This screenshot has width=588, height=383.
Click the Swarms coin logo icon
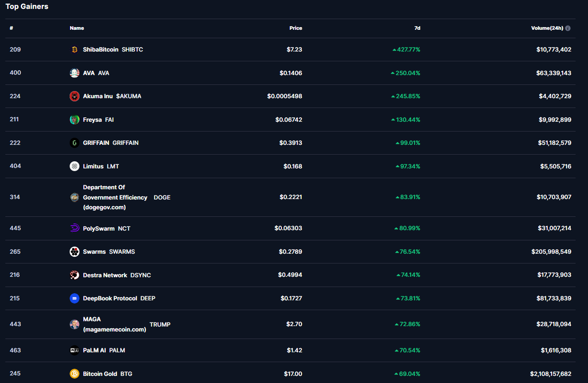tap(75, 251)
